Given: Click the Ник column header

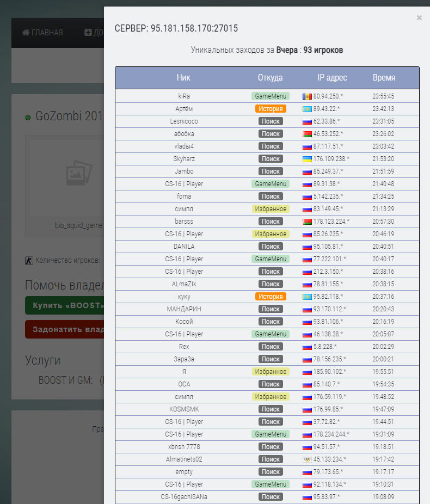Looking at the screenshot, I should (x=183, y=77).
